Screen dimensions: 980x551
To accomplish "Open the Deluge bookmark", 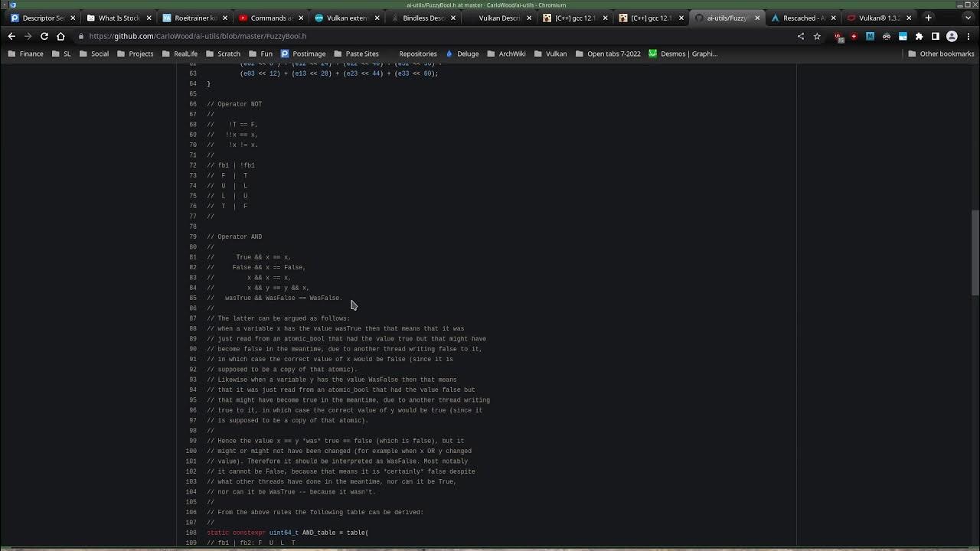I will pyautogui.click(x=462, y=54).
